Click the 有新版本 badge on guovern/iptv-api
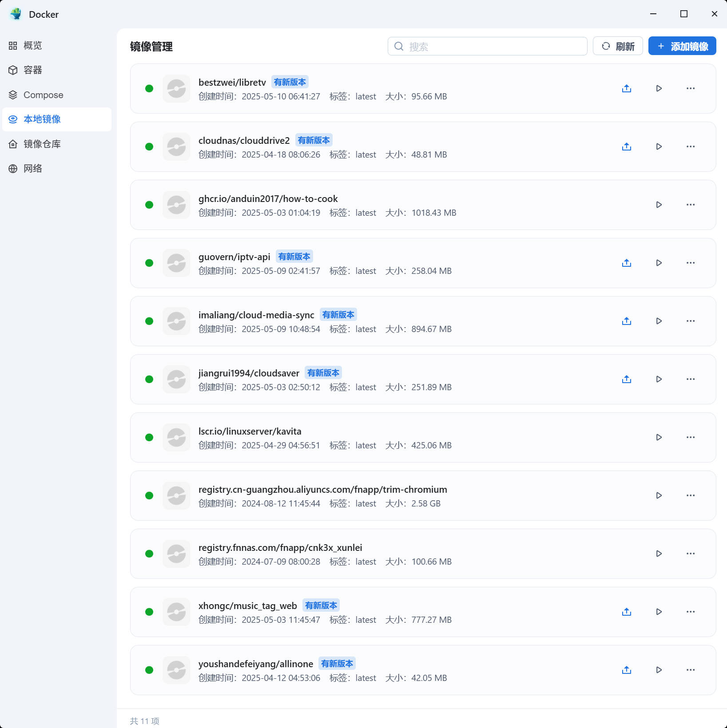 point(294,257)
